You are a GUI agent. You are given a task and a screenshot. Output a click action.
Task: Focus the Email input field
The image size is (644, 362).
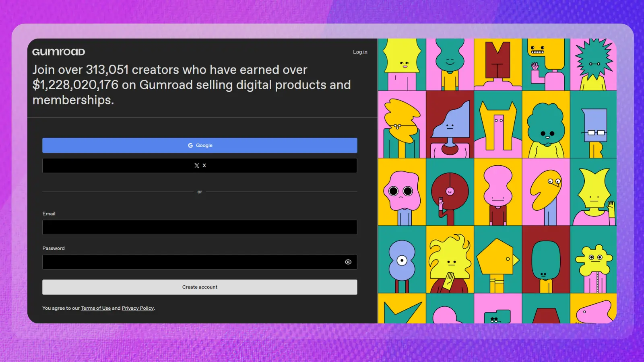pos(200,227)
